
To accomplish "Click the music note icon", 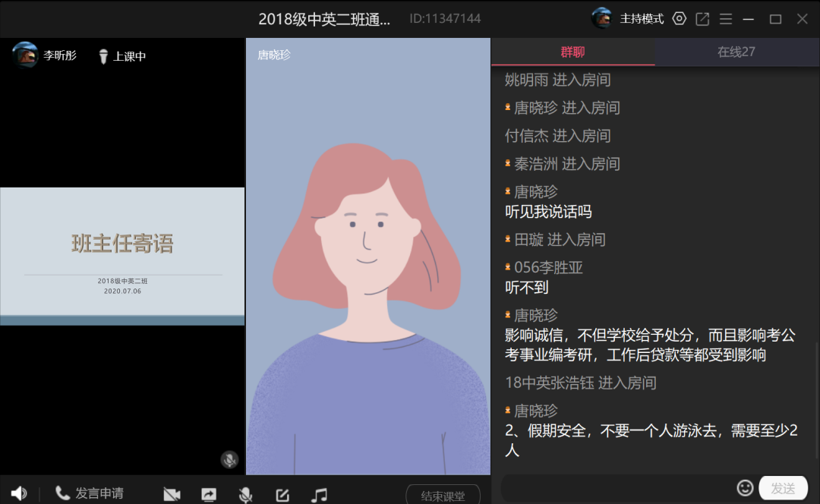I will (320, 495).
